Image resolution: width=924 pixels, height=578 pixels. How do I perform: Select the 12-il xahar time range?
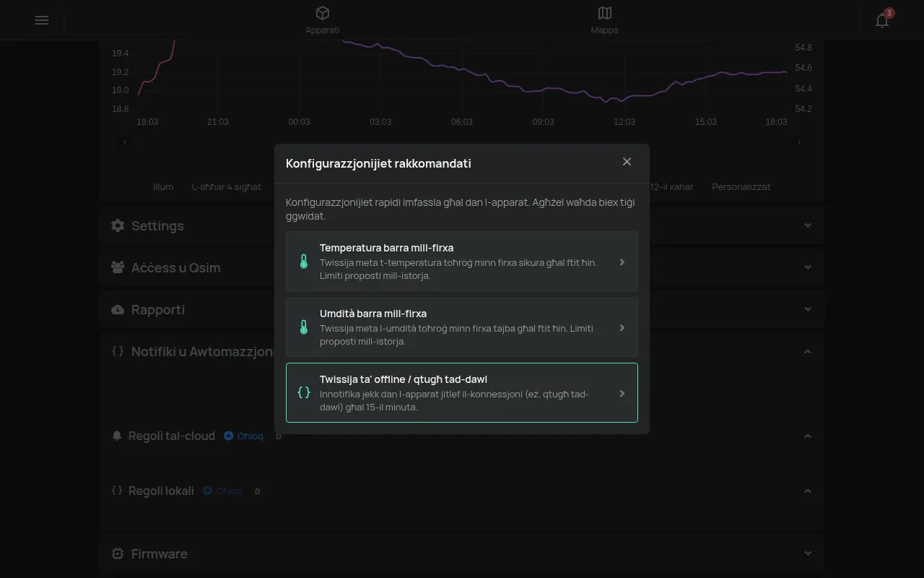pyautogui.click(x=671, y=186)
